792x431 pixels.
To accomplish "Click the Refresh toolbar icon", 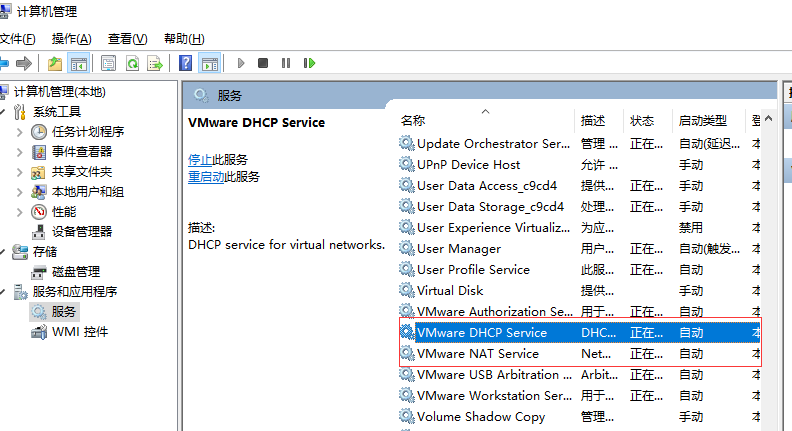I will 132,63.
